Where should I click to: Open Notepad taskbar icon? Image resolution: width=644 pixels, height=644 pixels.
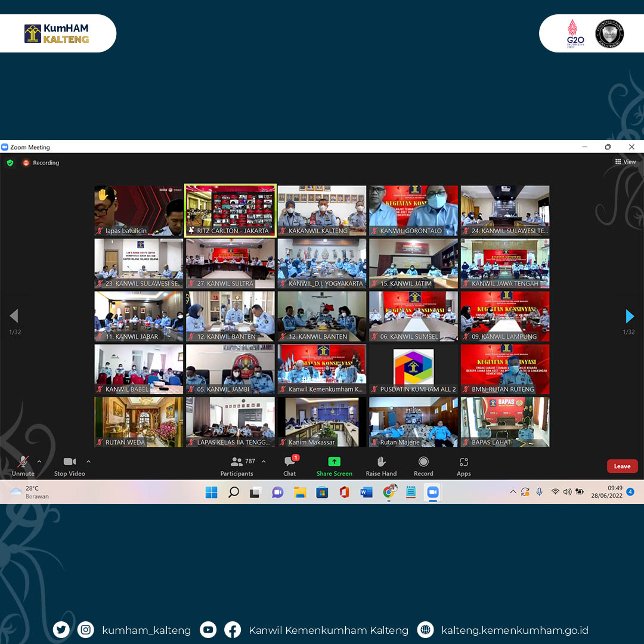click(x=411, y=492)
